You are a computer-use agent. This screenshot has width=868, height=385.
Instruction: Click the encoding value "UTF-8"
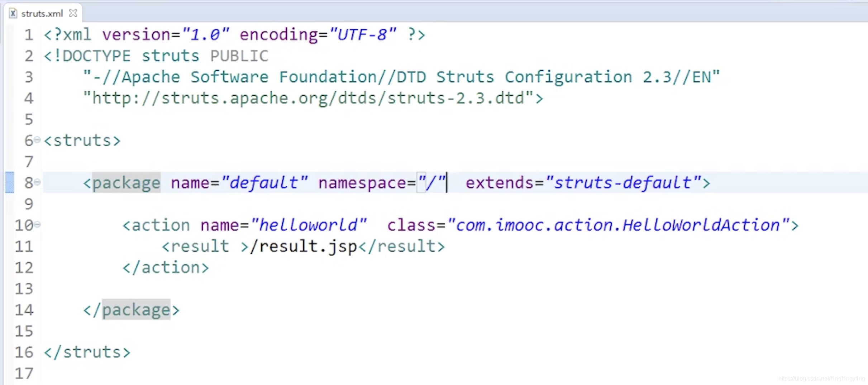[363, 35]
